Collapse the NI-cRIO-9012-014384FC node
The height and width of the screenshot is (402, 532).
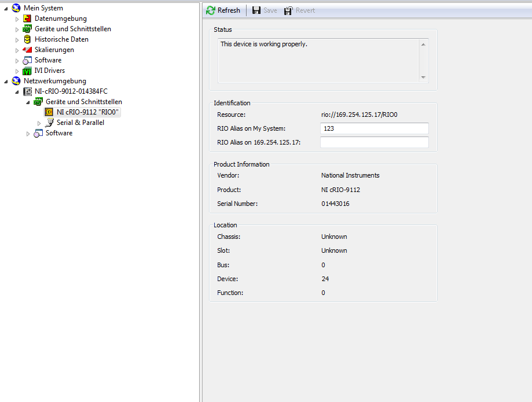pyautogui.click(x=17, y=92)
